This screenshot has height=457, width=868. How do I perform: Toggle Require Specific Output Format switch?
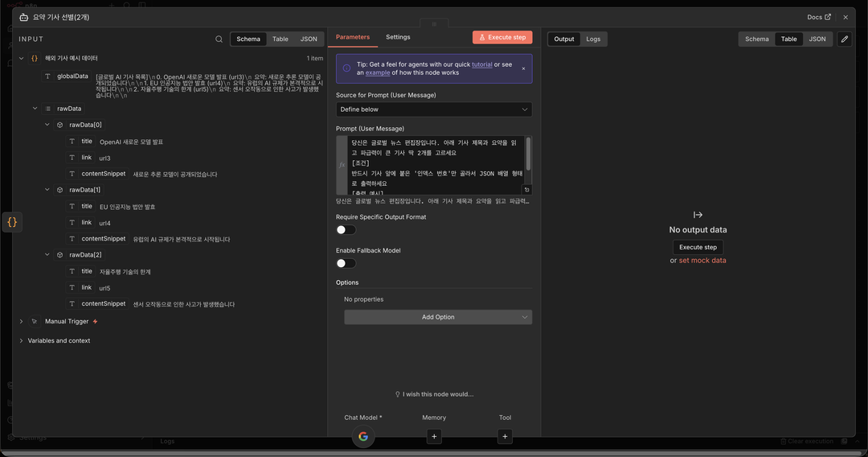coord(346,230)
